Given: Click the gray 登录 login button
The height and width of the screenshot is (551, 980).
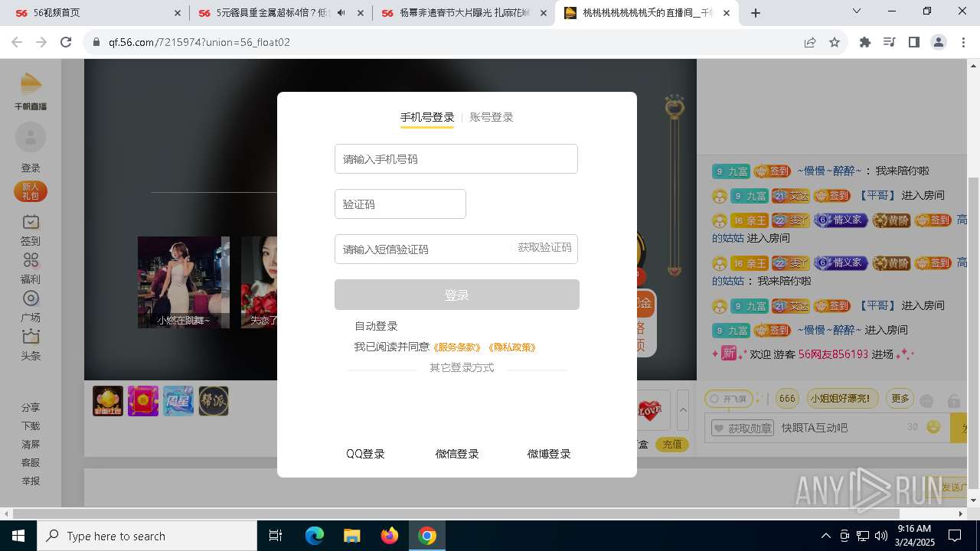Looking at the screenshot, I should [x=457, y=295].
